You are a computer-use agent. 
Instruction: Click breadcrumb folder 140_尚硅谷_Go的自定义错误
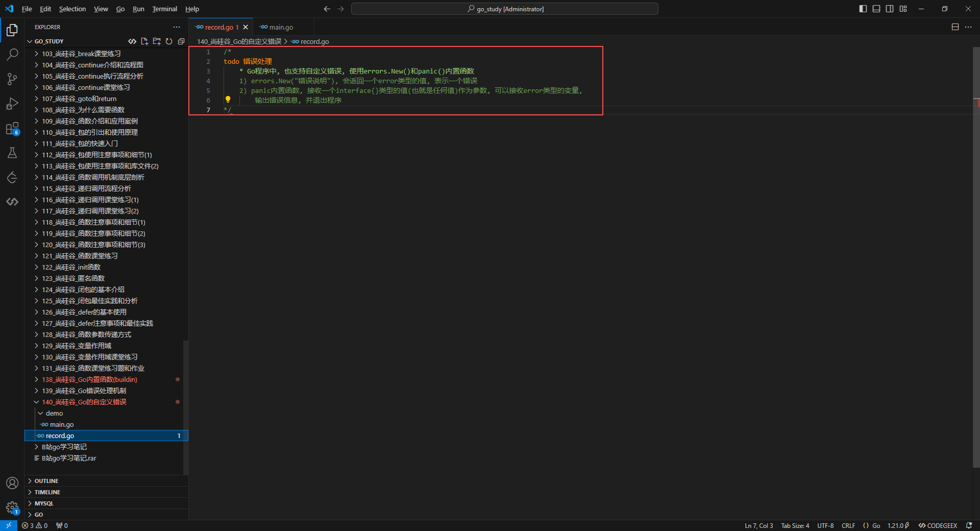coord(239,41)
